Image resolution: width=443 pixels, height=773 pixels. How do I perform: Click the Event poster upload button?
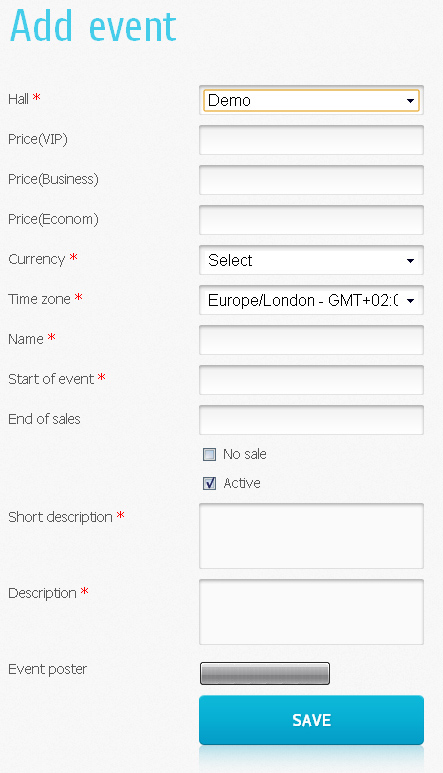click(x=265, y=673)
